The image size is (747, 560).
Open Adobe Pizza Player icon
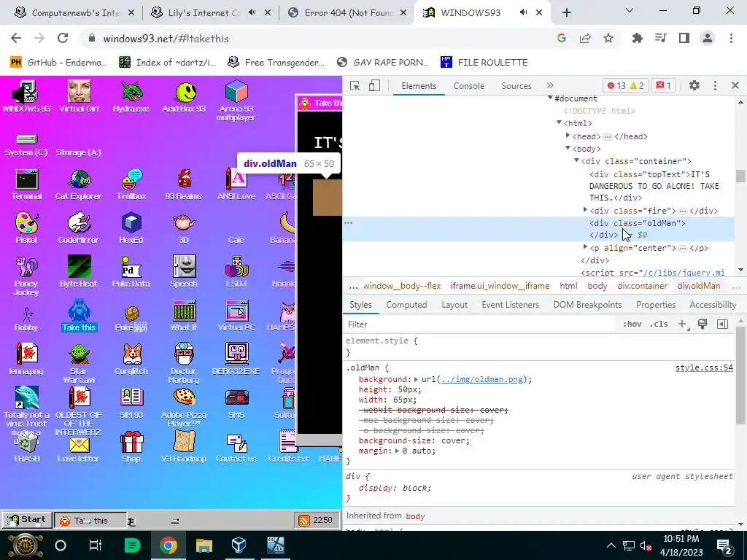tap(184, 408)
